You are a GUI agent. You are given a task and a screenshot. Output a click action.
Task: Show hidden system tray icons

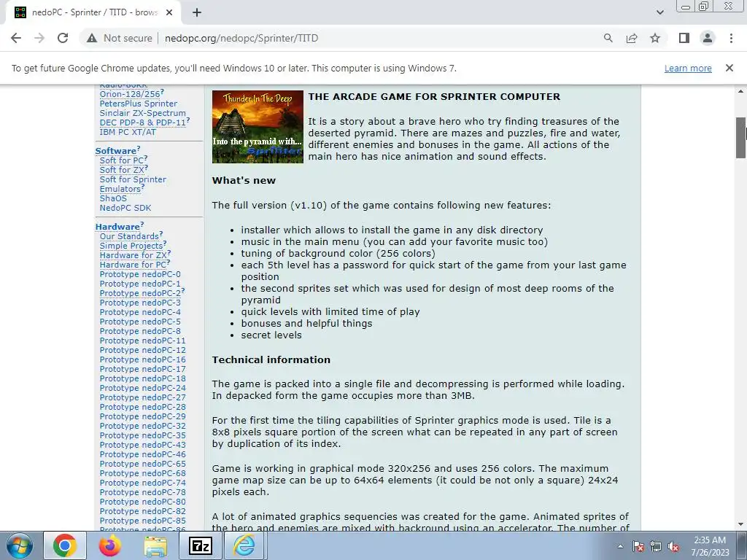(620, 546)
